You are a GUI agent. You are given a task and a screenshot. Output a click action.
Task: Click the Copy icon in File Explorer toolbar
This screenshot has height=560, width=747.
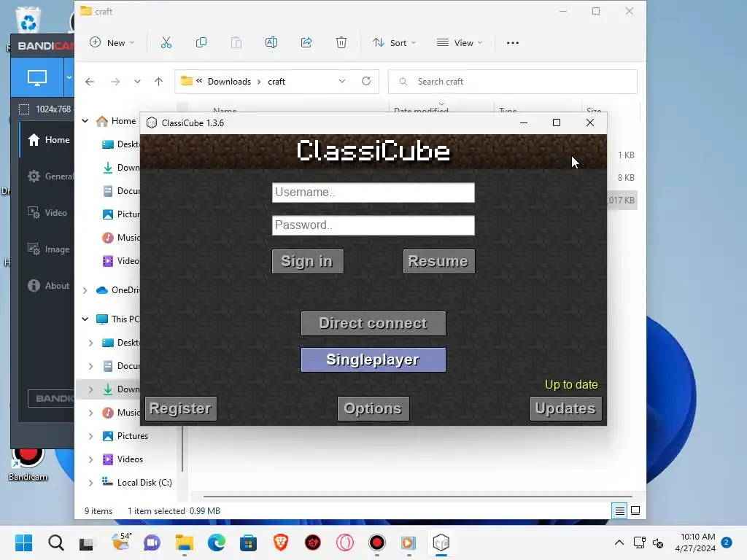201,43
